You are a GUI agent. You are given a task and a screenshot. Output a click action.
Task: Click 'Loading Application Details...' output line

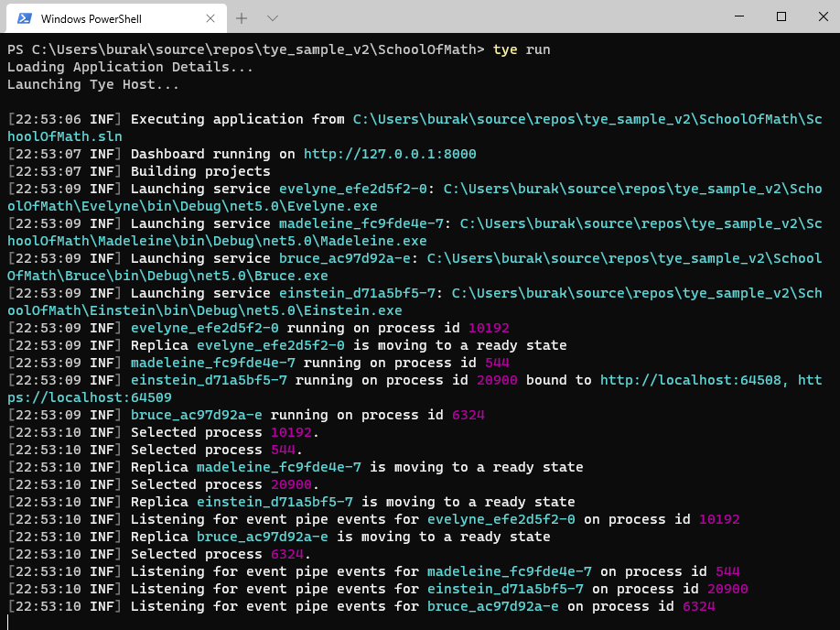pyautogui.click(x=117, y=67)
